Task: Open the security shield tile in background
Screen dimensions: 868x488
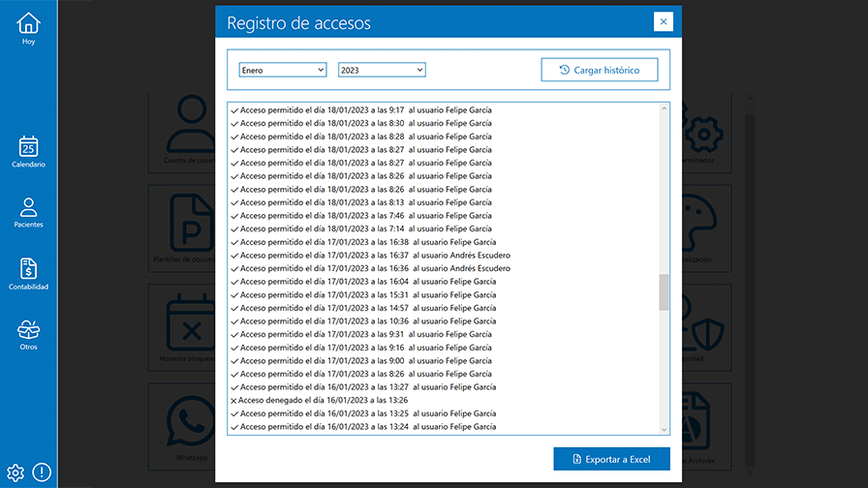Action: pyautogui.click(x=706, y=327)
